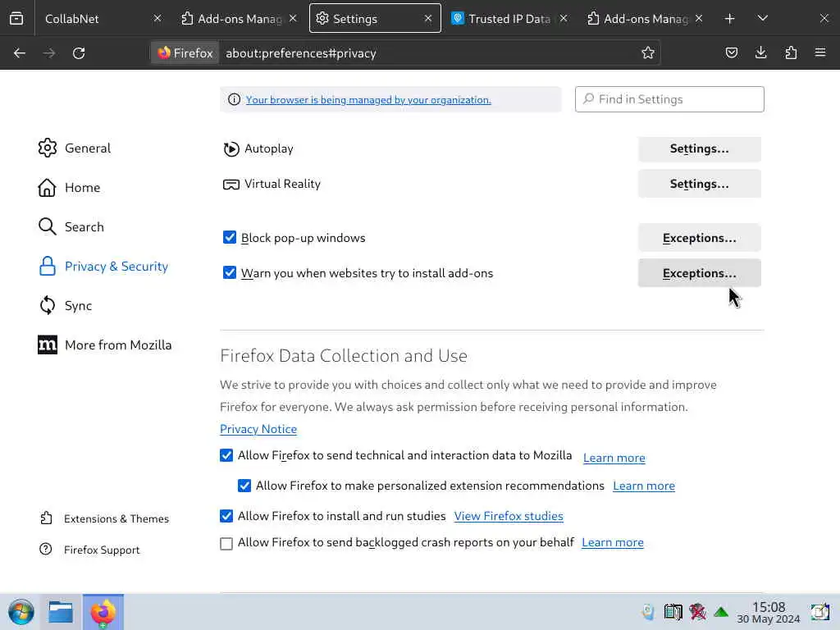840x630 pixels.
Task: Toggle install and run studies checkbox
Action: 226,516
